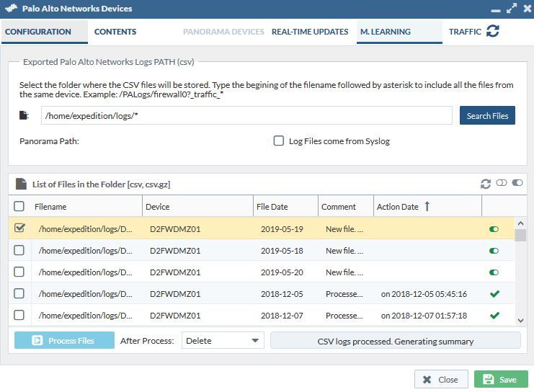Click the scroll down arrow of file list

point(520,320)
